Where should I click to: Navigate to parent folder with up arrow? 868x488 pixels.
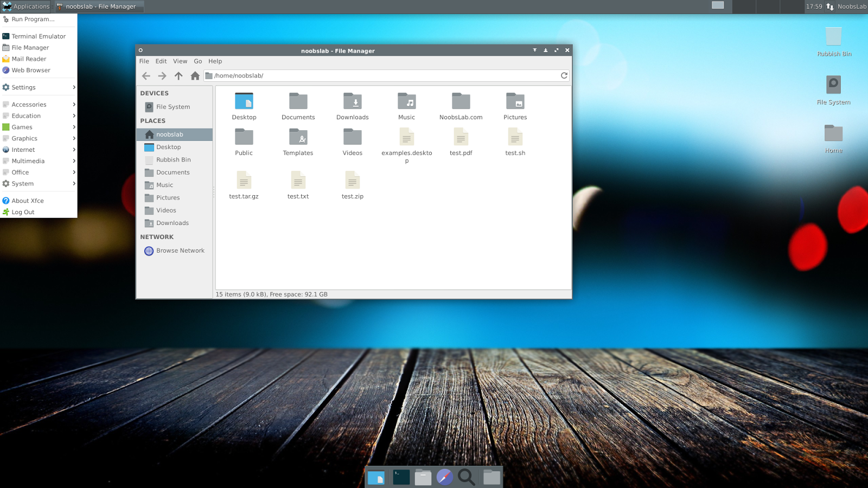tap(178, 76)
